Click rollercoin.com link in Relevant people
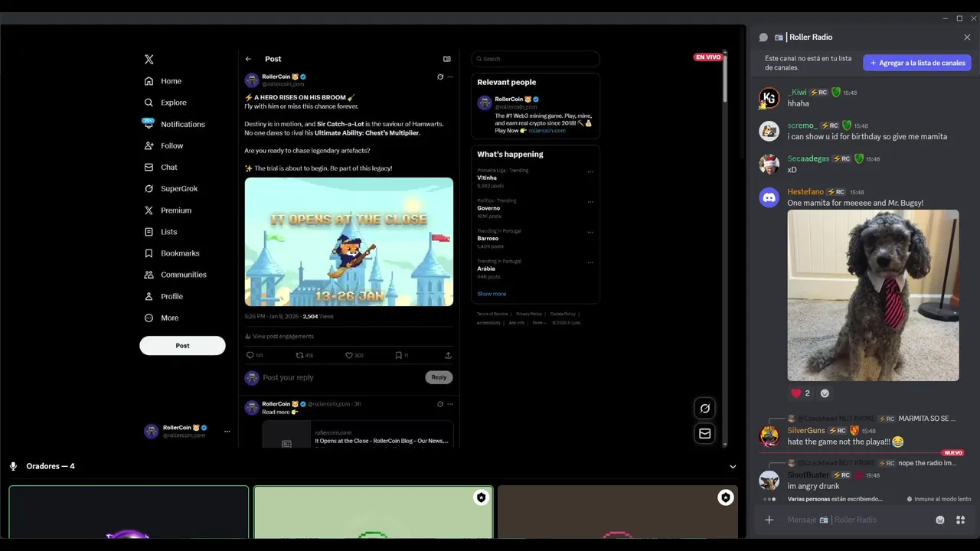The image size is (980, 551). click(547, 131)
